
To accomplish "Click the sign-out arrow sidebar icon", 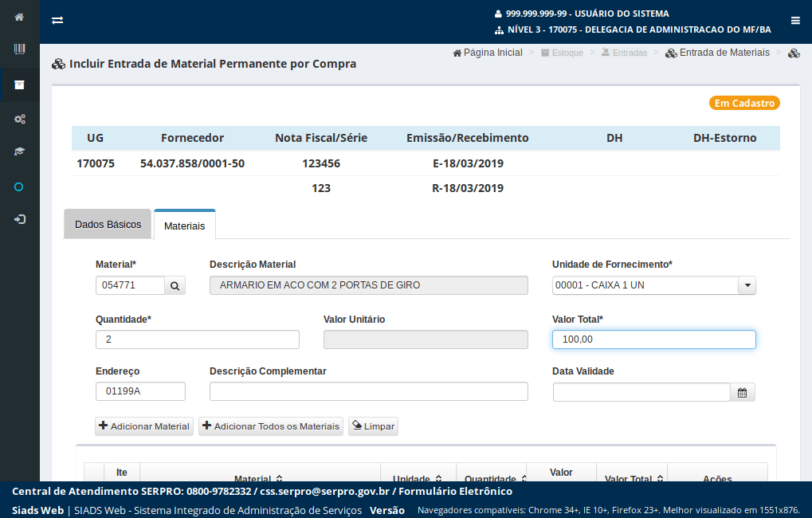I will (19, 219).
